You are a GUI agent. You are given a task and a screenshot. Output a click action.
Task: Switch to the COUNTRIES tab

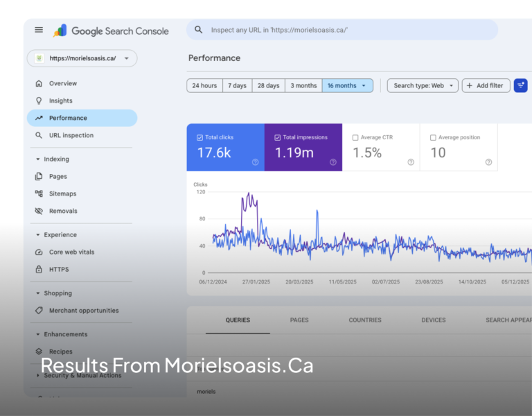pos(365,320)
